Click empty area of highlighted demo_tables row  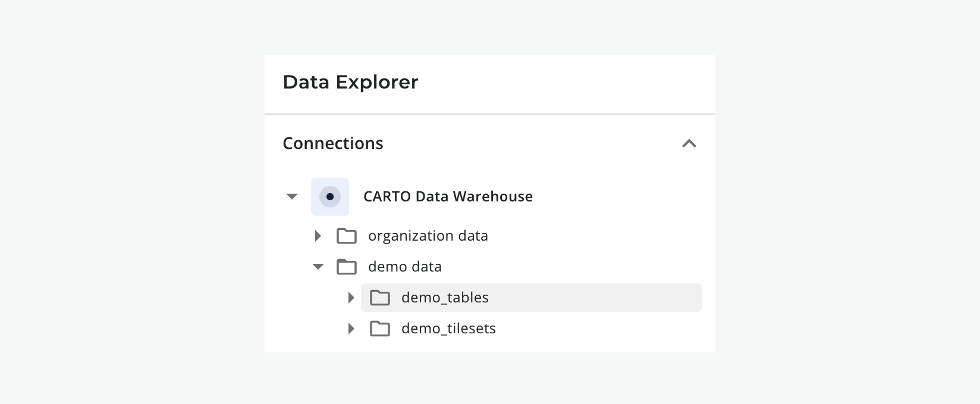[595, 298]
